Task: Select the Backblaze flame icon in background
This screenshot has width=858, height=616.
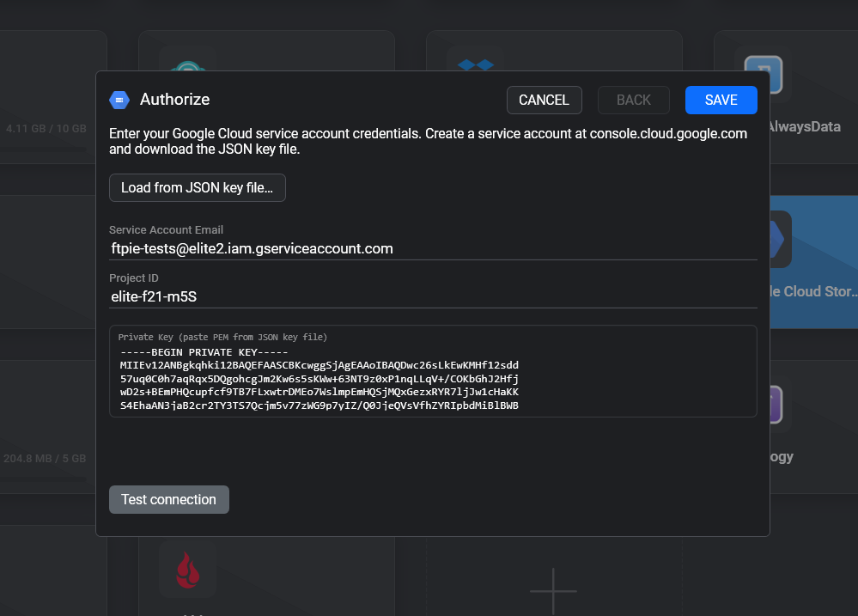Action: (x=188, y=570)
